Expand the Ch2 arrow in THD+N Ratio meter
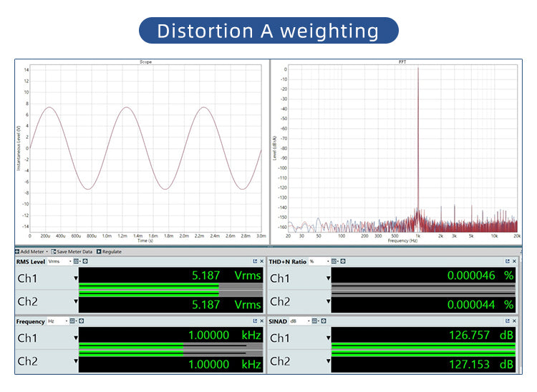Screen dimensions: 537x392 (329, 302)
